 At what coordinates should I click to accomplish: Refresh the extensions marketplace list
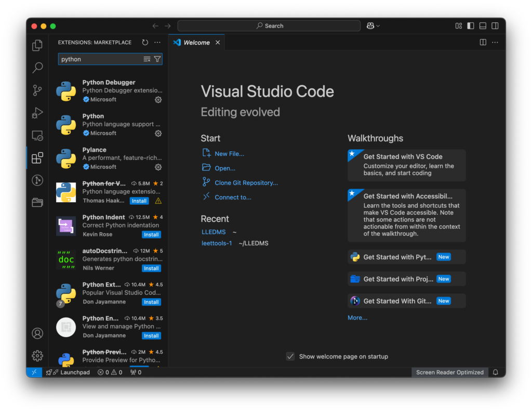(x=145, y=43)
